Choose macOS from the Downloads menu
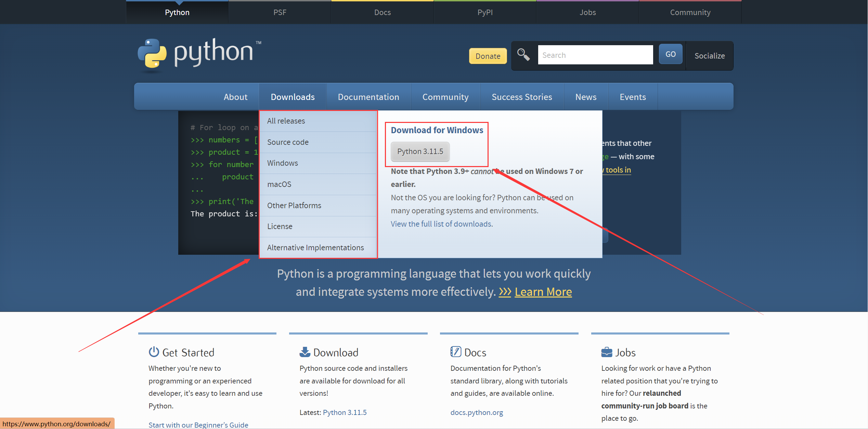The width and height of the screenshot is (868, 429). pos(279,184)
